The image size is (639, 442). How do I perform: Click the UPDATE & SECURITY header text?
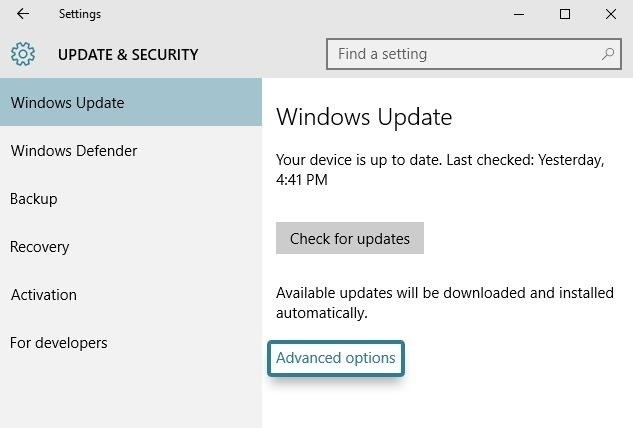pos(128,55)
